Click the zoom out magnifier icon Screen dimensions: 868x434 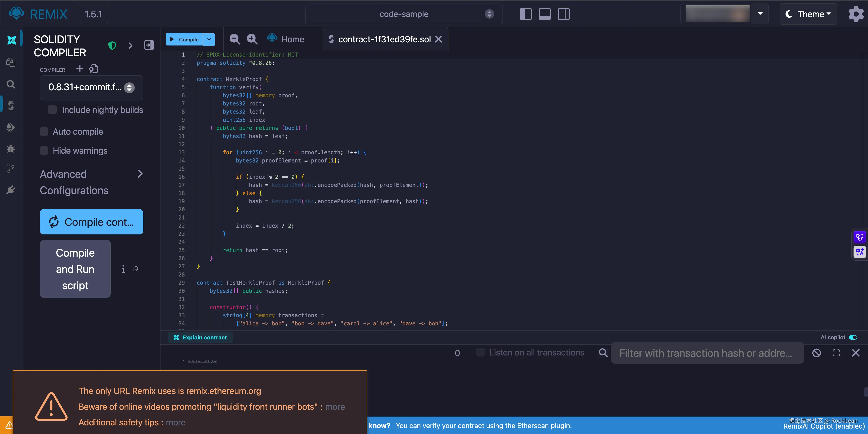click(x=235, y=39)
